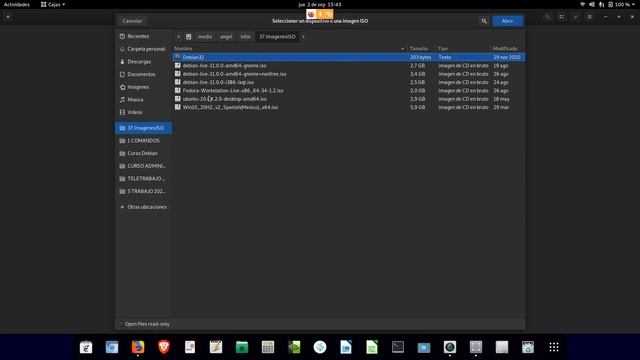Click the plus button in the Cajas window
This screenshot has height=360, width=640.
(8, 17)
